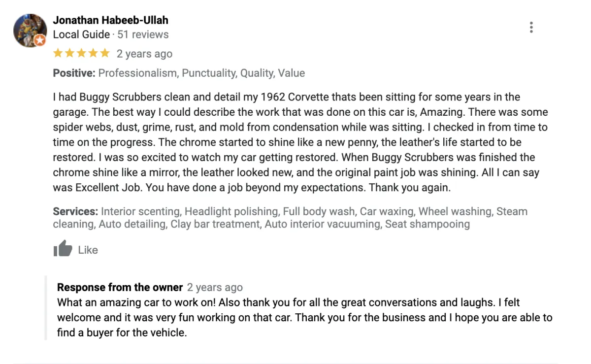Select the Positive attributes label
The width and height of the screenshot is (591, 364).
[74, 73]
